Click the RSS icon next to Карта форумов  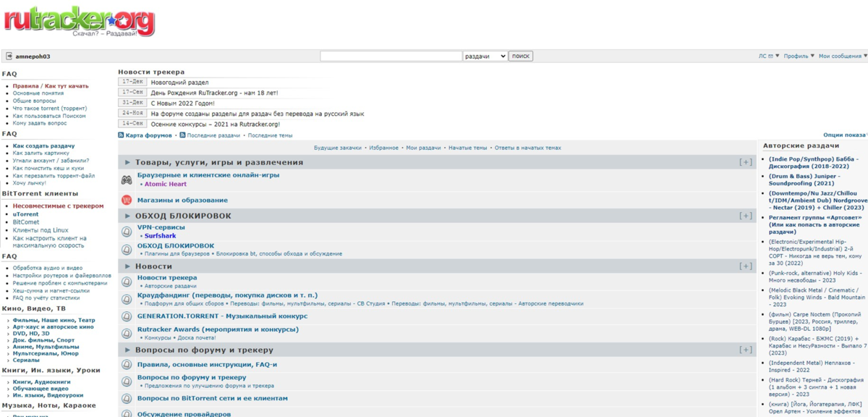121,135
